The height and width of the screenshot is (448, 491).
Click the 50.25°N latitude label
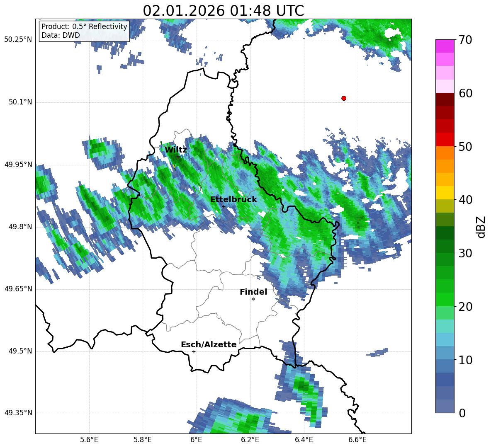pos(18,40)
